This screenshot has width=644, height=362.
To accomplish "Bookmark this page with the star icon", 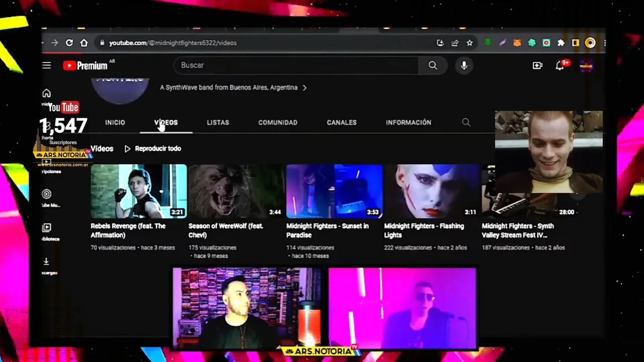I will coord(469,43).
